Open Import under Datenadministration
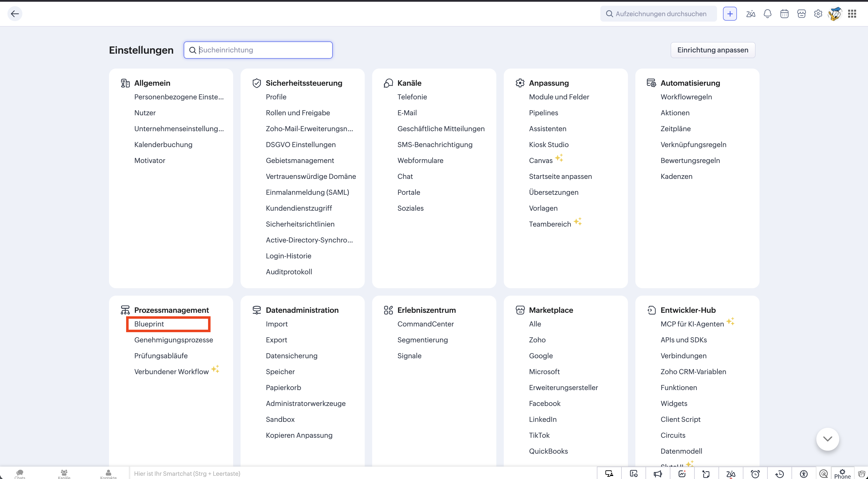 [277, 324]
